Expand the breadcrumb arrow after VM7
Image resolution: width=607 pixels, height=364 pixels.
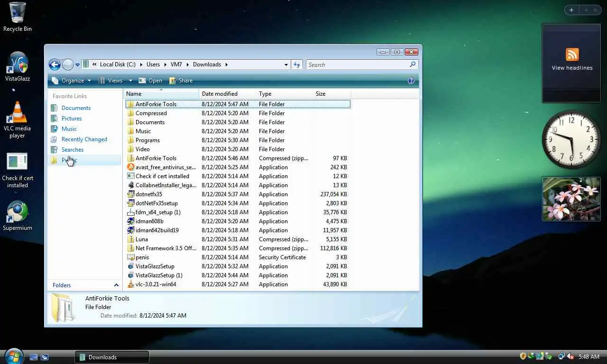[x=188, y=64]
